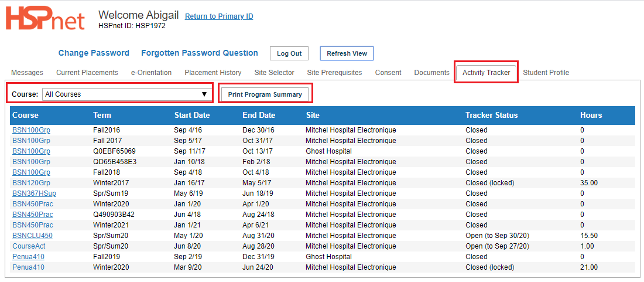
Task: Switch to the Current Placements tab
Action: click(x=87, y=73)
